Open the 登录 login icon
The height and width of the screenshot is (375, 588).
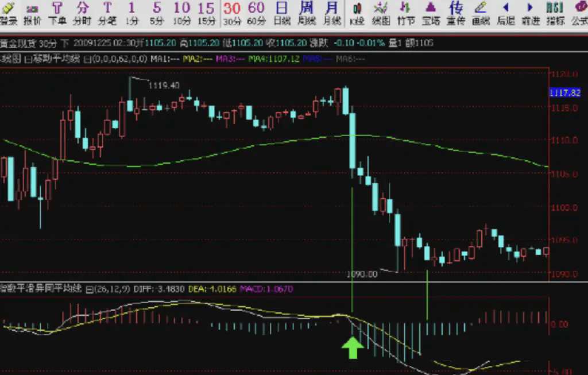coord(8,13)
